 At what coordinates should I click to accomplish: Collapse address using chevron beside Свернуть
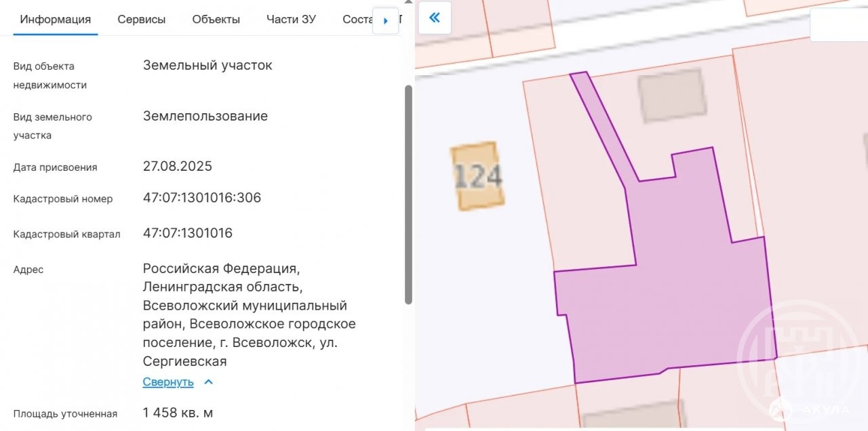tap(209, 382)
